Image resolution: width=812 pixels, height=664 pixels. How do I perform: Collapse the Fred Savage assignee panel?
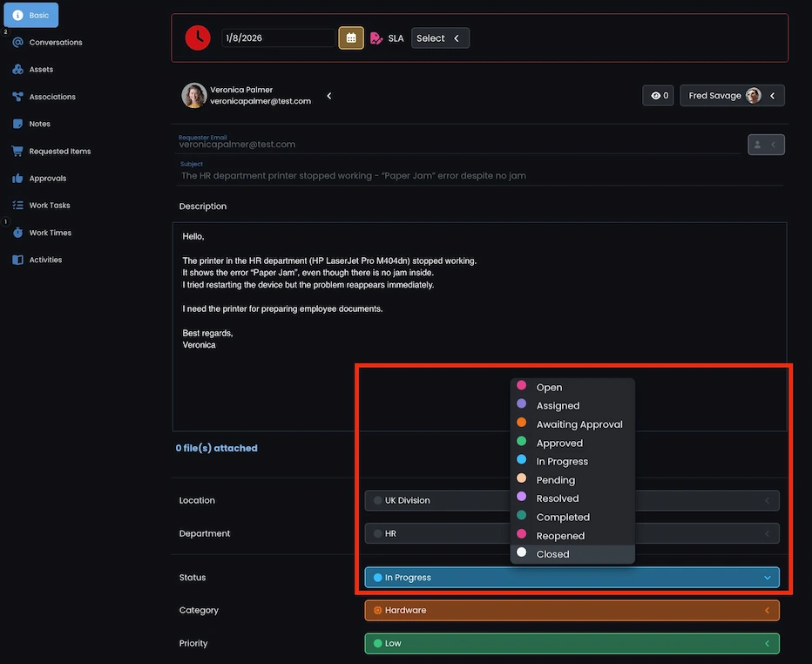pos(772,95)
